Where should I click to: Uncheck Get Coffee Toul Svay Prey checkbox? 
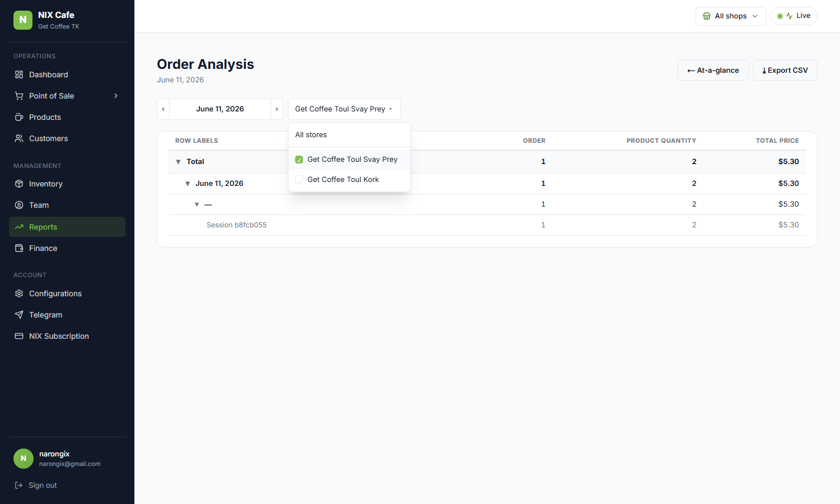click(299, 160)
